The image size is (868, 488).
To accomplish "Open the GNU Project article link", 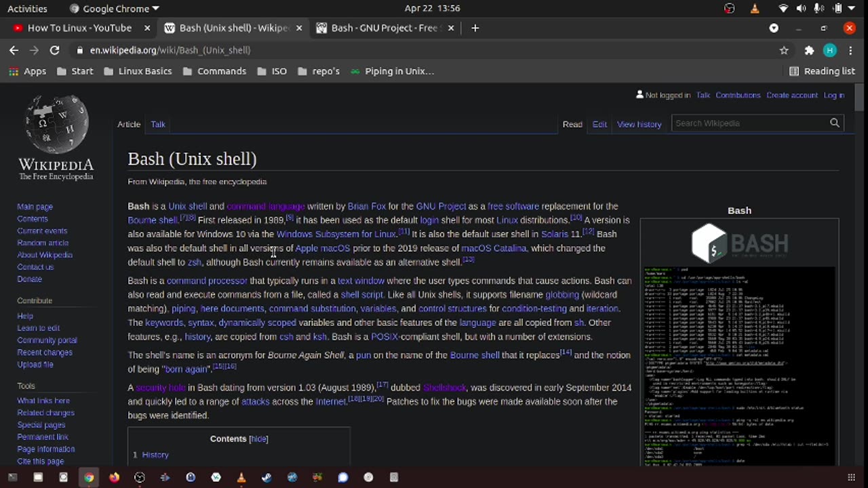I will click(441, 206).
